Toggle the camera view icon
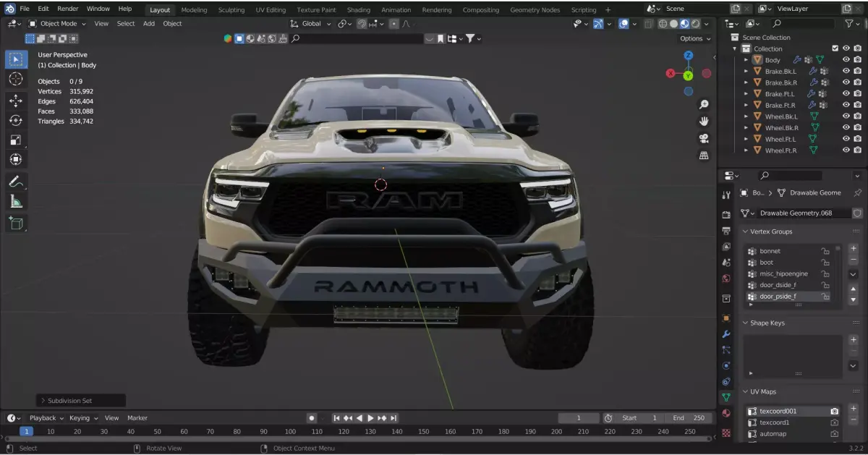Image resolution: width=868 pixels, height=455 pixels. (x=704, y=138)
